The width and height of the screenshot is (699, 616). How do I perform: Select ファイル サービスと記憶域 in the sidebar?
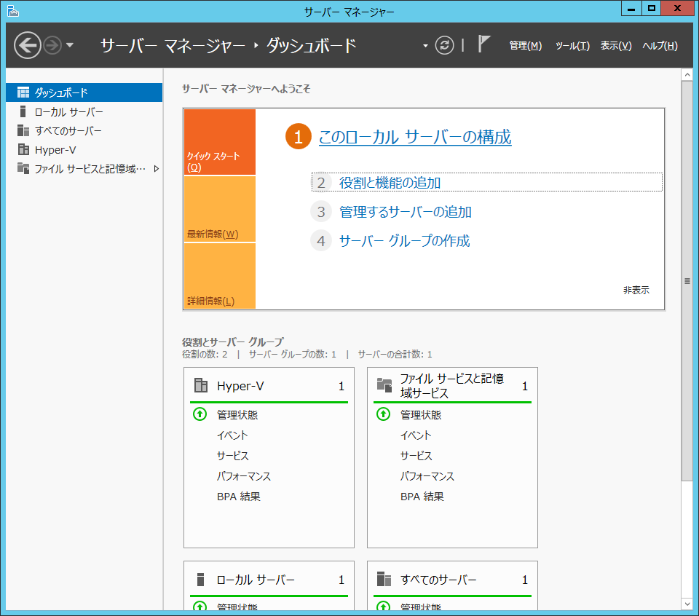(84, 168)
